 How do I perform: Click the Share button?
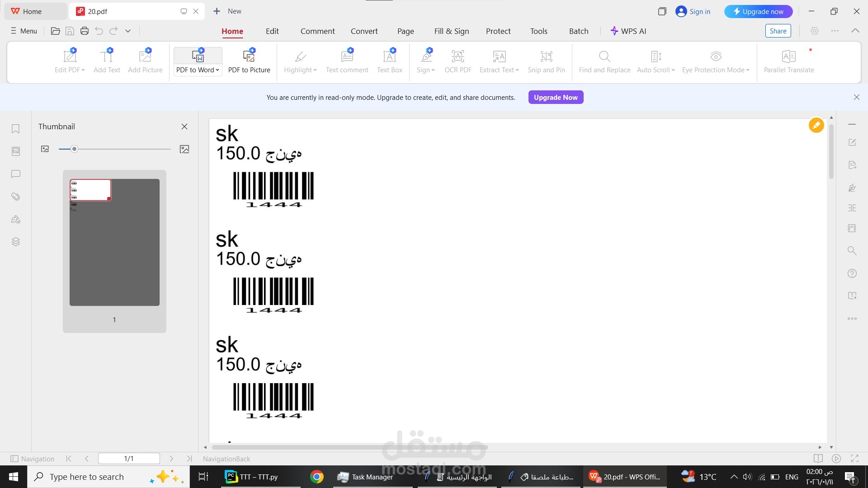(x=778, y=31)
